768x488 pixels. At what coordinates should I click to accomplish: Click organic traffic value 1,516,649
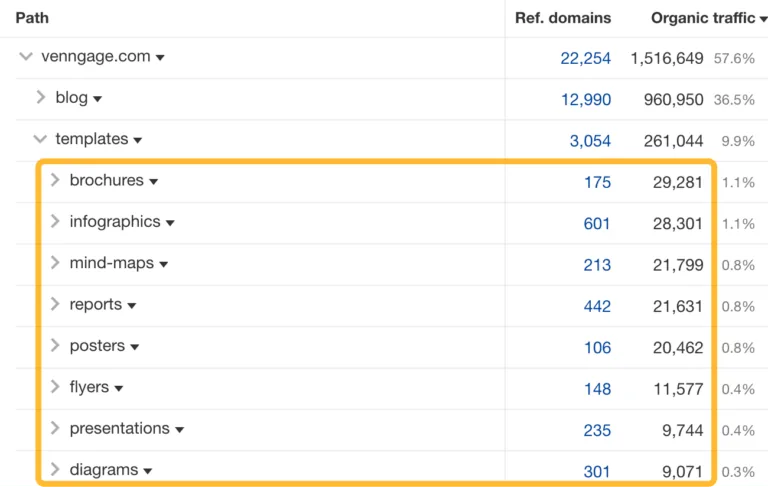point(667,58)
